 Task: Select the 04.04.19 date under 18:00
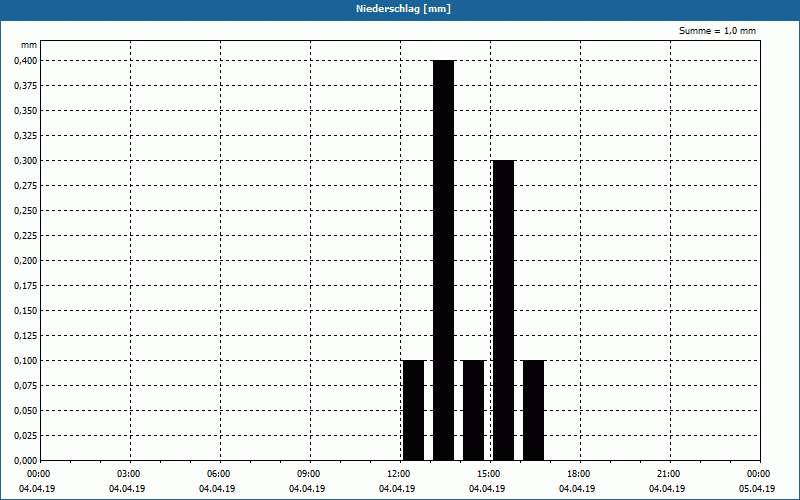point(577,489)
